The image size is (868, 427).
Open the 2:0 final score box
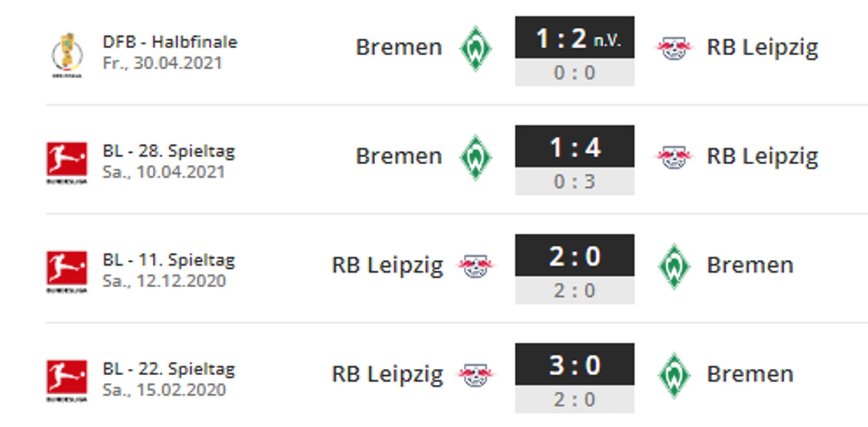point(574,256)
